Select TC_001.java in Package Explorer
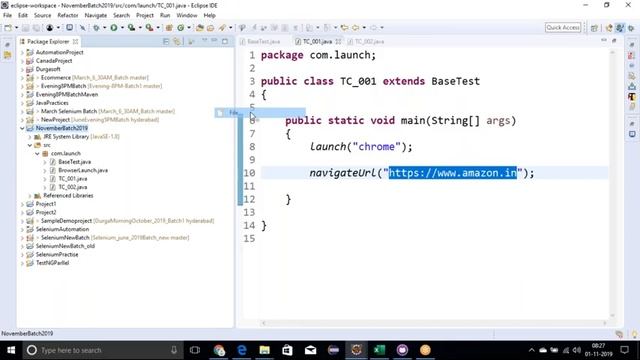 [73, 179]
